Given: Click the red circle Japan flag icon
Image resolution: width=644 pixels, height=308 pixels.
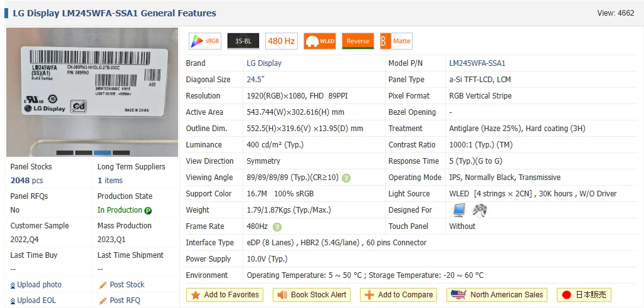Looking at the screenshot, I should pyautogui.click(x=567, y=295).
